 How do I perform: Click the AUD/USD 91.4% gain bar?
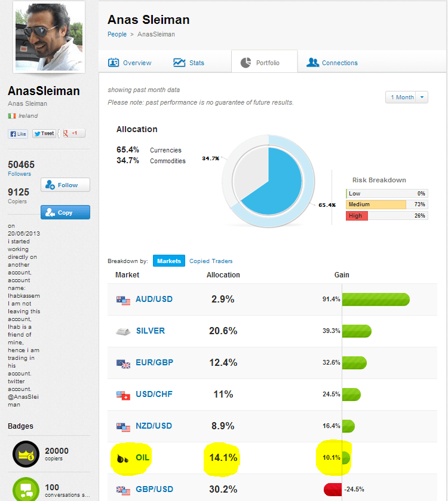[376, 300]
